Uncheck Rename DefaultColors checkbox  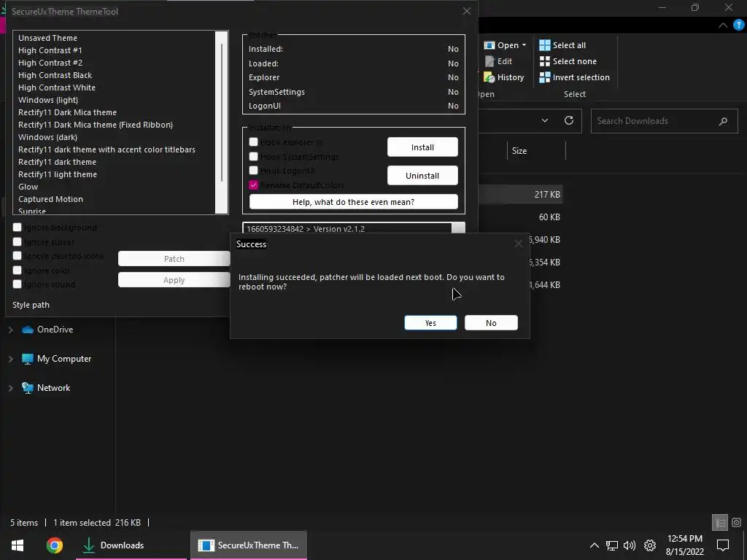tap(253, 184)
